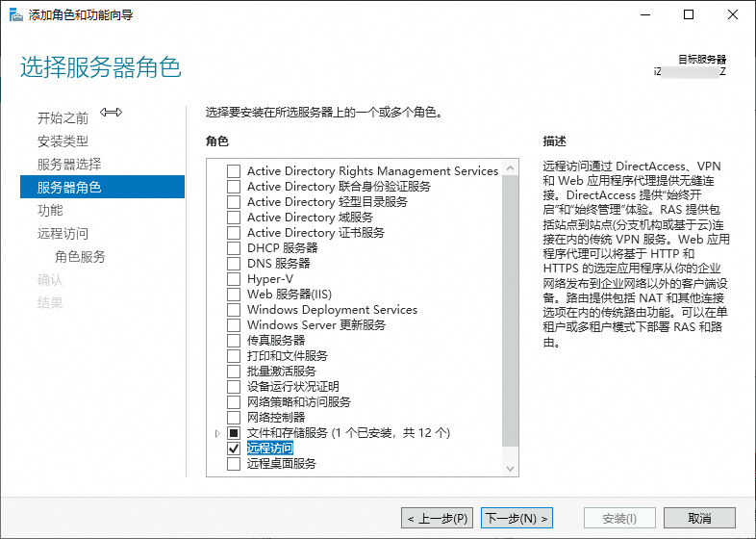Click the roles list scrollbar thumb
The width and height of the screenshot is (756, 539).
[510, 311]
